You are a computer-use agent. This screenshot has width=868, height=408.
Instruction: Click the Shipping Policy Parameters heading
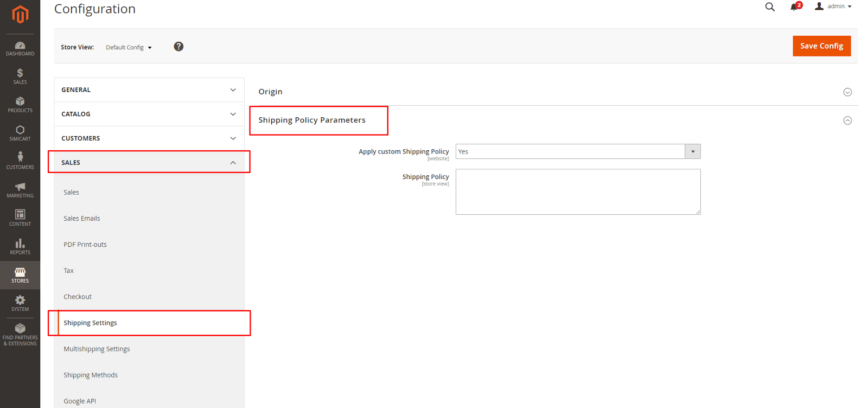coord(312,120)
